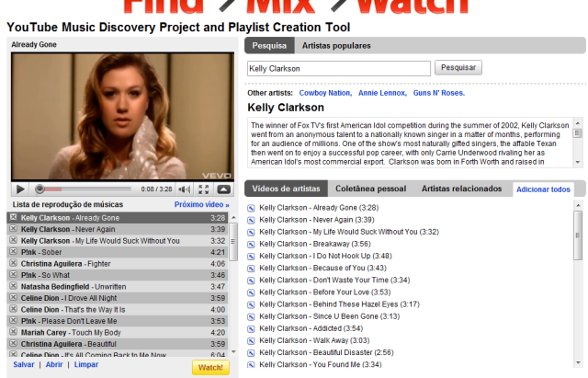Viewport: 588px width, 378px height.
Task: Remove "Never Again" from the playlist
Action: 13,229
